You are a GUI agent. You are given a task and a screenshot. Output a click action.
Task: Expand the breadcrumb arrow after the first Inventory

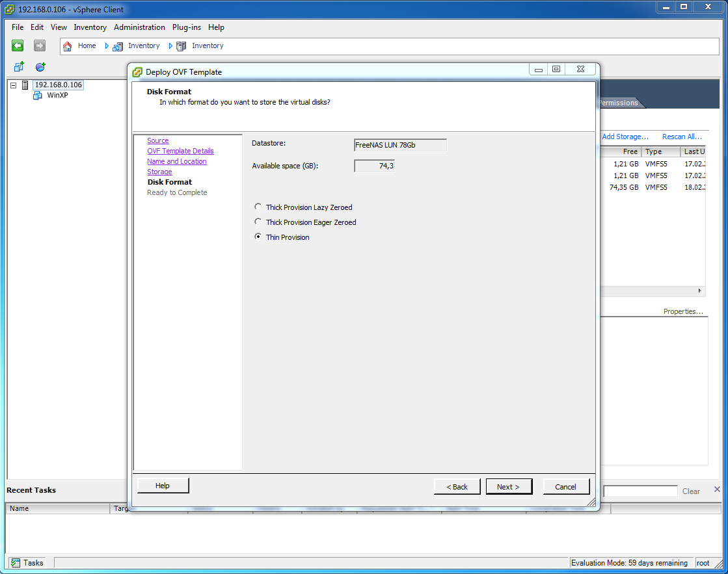(x=170, y=46)
